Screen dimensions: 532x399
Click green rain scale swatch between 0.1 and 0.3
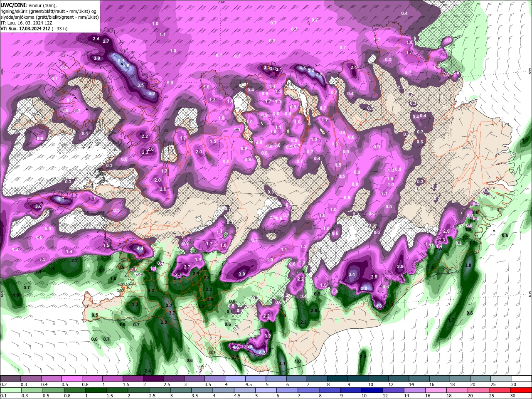(x=10, y=390)
